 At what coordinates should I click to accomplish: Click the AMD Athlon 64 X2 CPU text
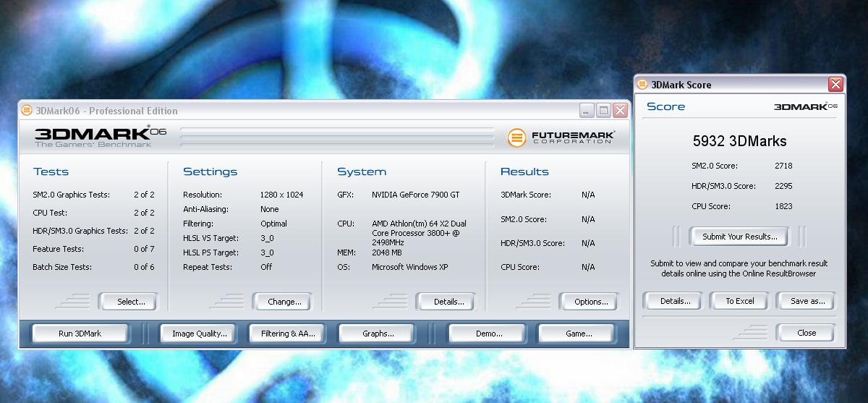pos(419,233)
